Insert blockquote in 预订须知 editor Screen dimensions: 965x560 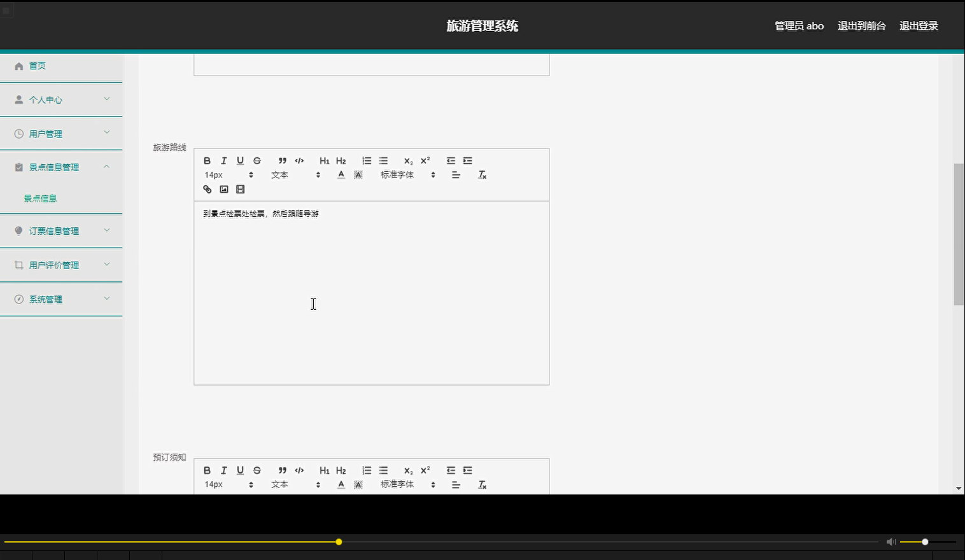[x=283, y=471]
